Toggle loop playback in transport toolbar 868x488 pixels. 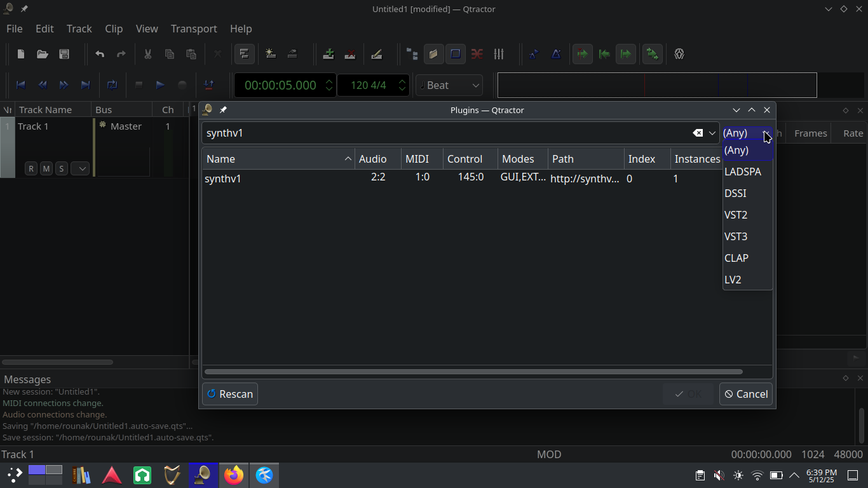[112, 85]
